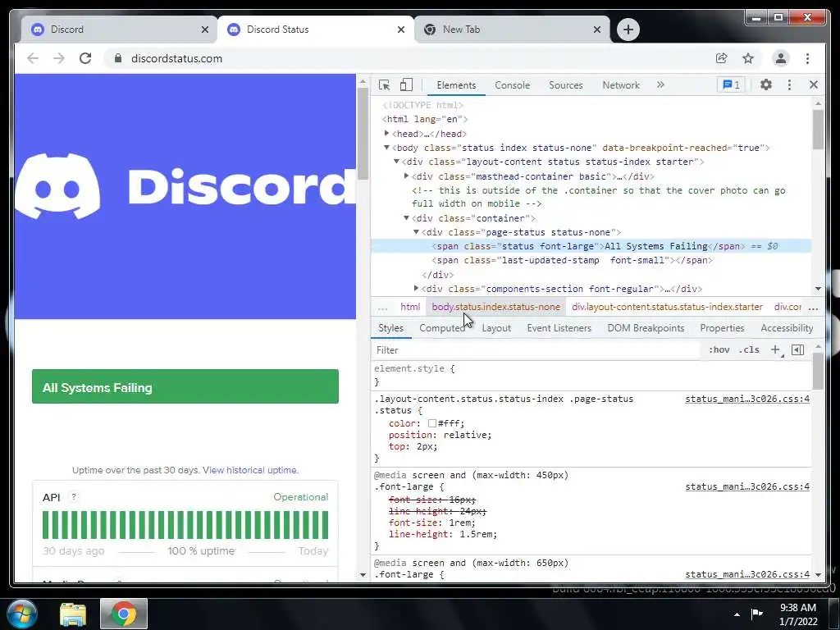Click the Action Center flag icon
The width and height of the screenshot is (840, 630).
click(756, 614)
